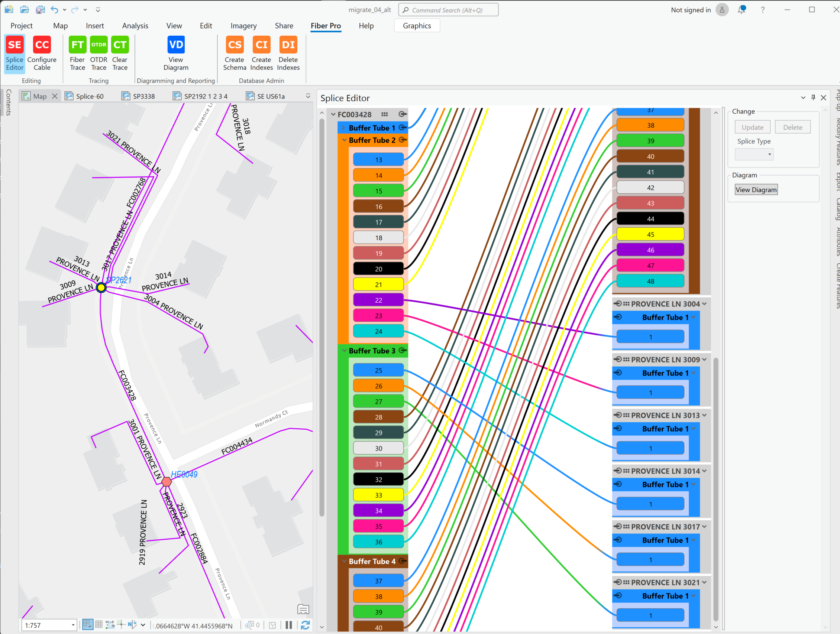Click grip dots icon next to FC003428
The image size is (840, 634).
[385, 114]
